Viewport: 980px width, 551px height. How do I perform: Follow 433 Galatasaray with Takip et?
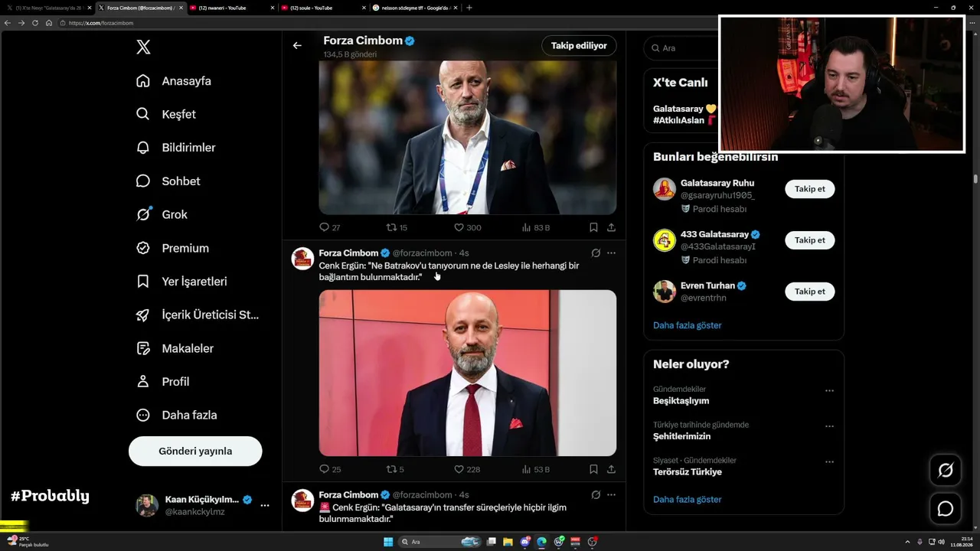coord(810,240)
